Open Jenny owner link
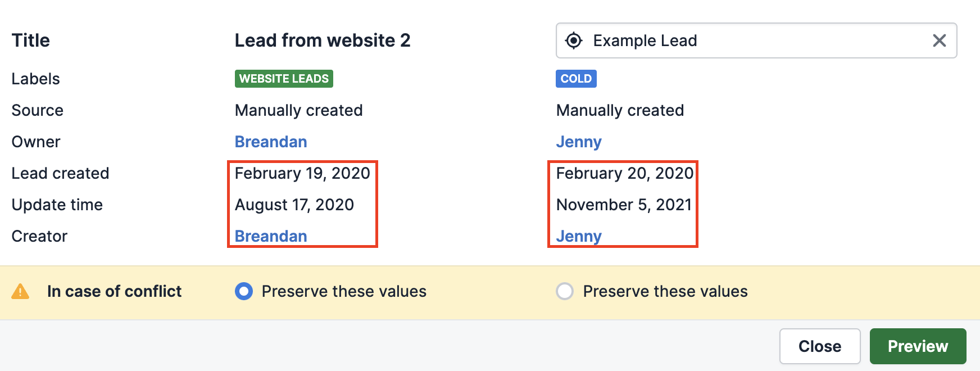 [579, 142]
